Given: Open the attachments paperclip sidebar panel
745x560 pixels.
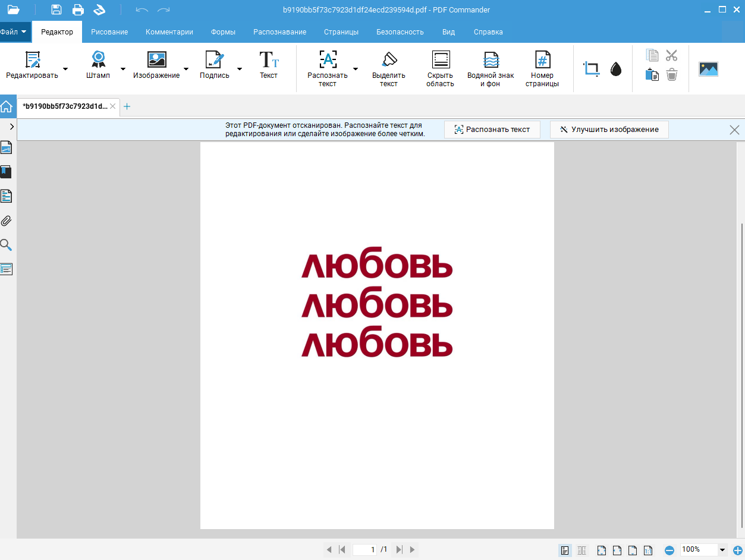Looking at the screenshot, I should coord(6,221).
